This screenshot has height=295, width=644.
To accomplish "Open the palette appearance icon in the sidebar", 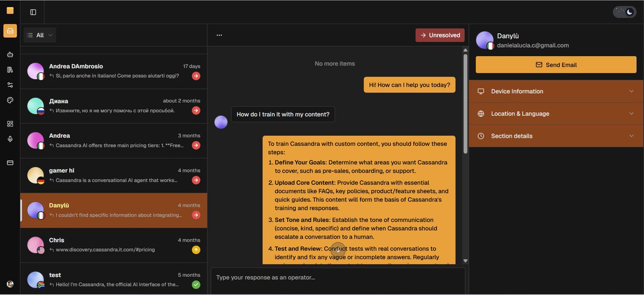I will coord(10,100).
